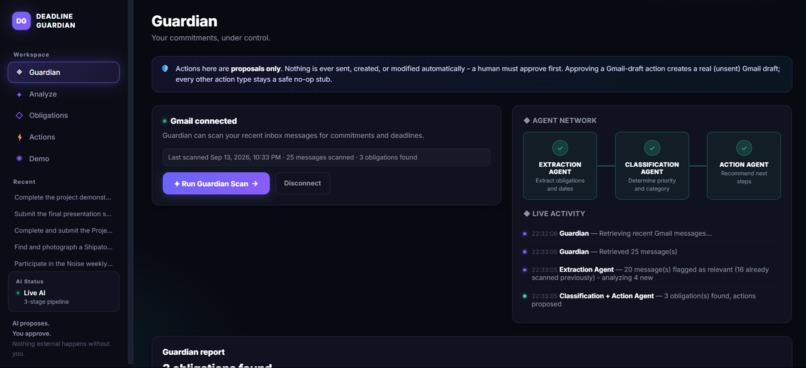
Task: Open the Demo page
Action: point(39,159)
